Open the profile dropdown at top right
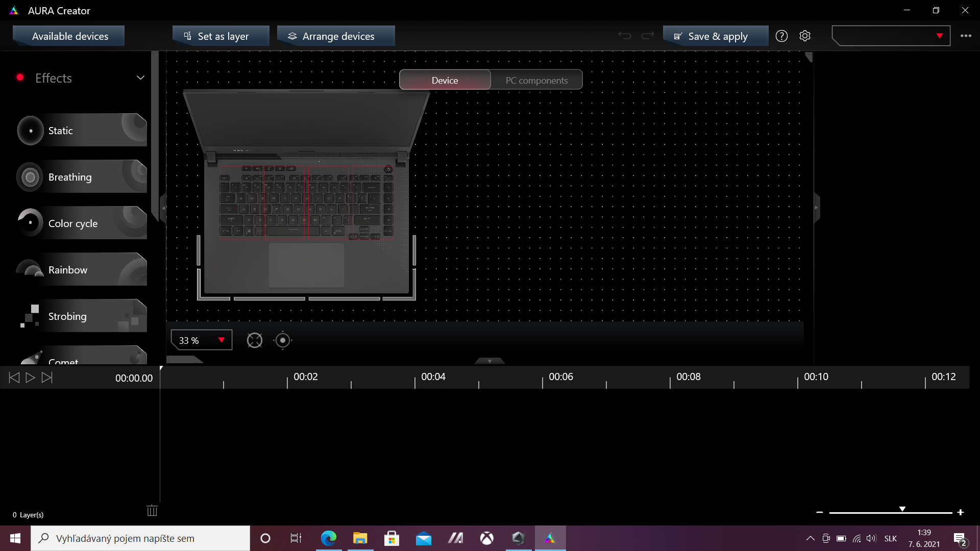 point(891,36)
